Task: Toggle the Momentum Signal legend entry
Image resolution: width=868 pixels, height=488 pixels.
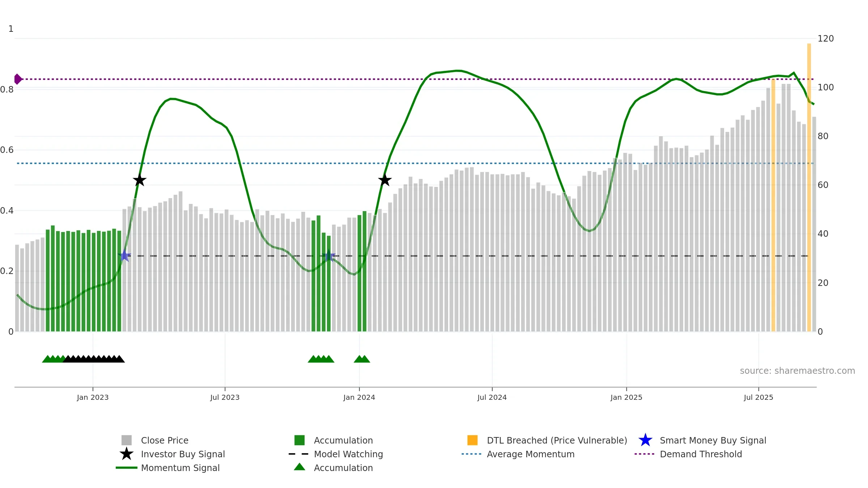Action: pos(180,468)
